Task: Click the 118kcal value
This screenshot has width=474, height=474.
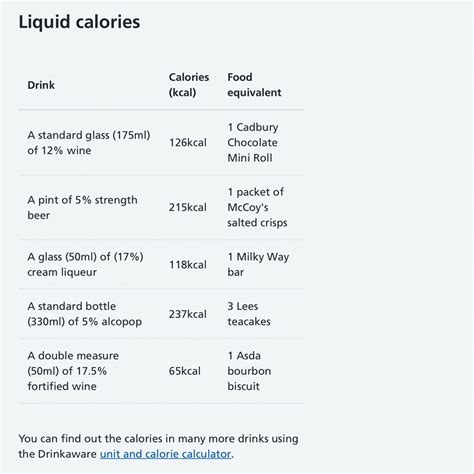Action: pos(188,265)
